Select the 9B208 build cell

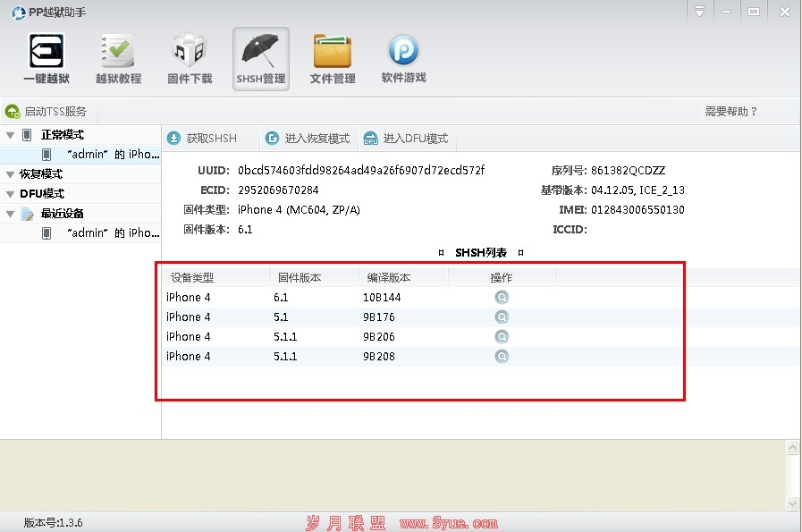tap(379, 356)
